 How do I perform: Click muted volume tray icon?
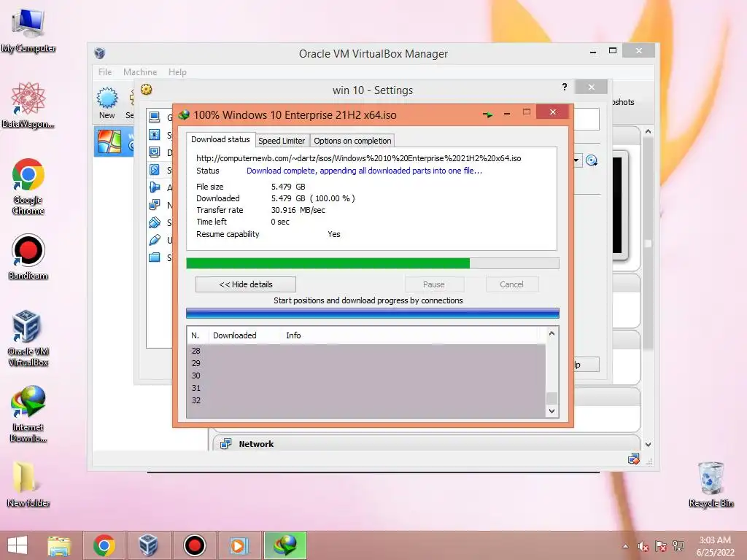tap(643, 547)
